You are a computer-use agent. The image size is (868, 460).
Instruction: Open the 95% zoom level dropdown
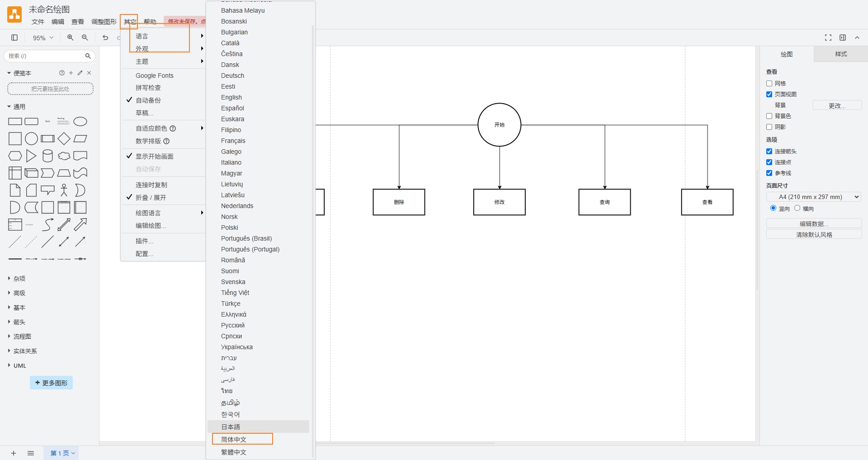coord(42,38)
